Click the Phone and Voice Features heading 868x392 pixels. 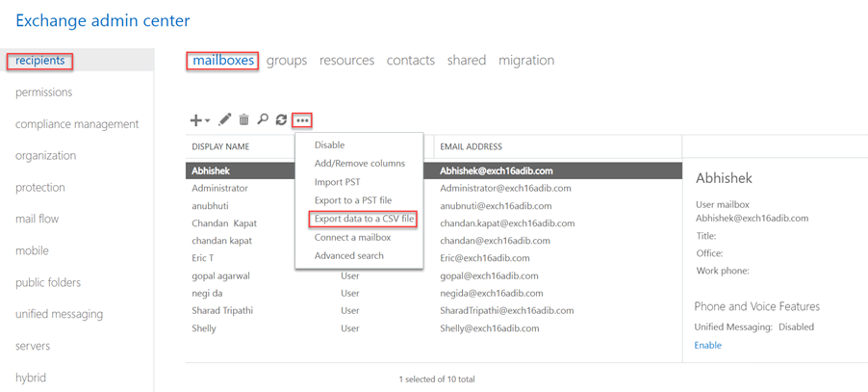pos(757,306)
